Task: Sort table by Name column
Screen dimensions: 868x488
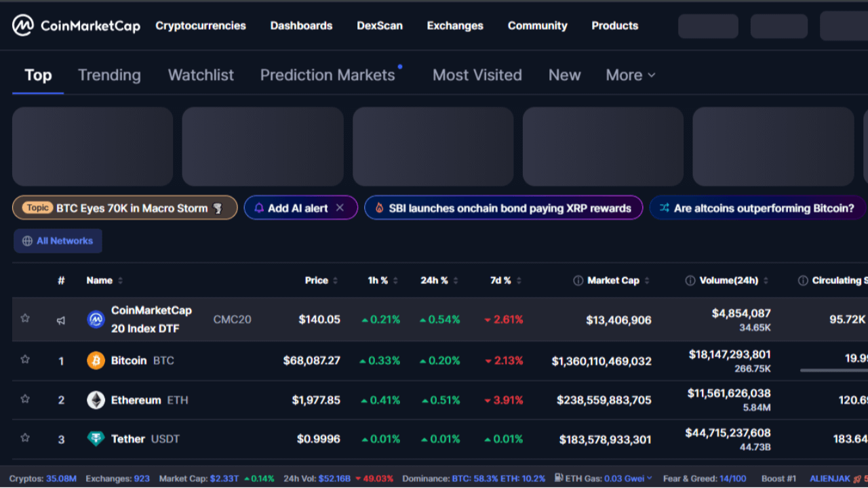Action: pos(104,281)
